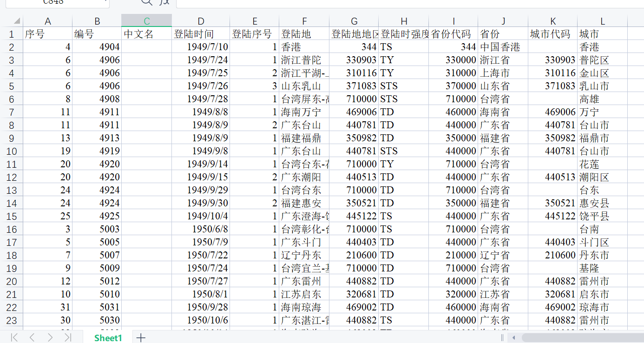Select column L header
The height and width of the screenshot is (343, 644).
[x=603, y=21]
